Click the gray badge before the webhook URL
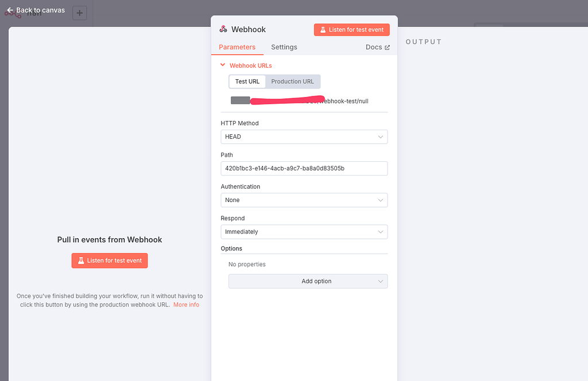Image resolution: width=588 pixels, height=381 pixels. [x=241, y=100]
